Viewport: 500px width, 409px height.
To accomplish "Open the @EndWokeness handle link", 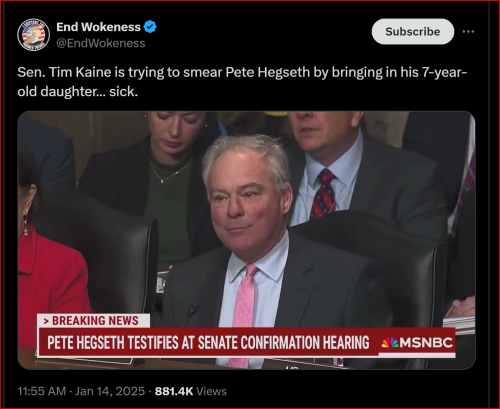I will click(101, 43).
